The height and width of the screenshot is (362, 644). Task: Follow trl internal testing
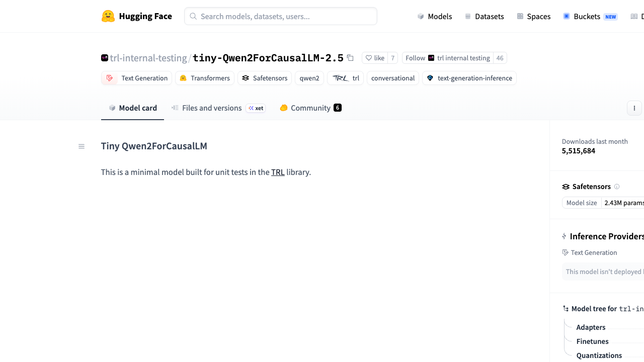click(x=448, y=58)
